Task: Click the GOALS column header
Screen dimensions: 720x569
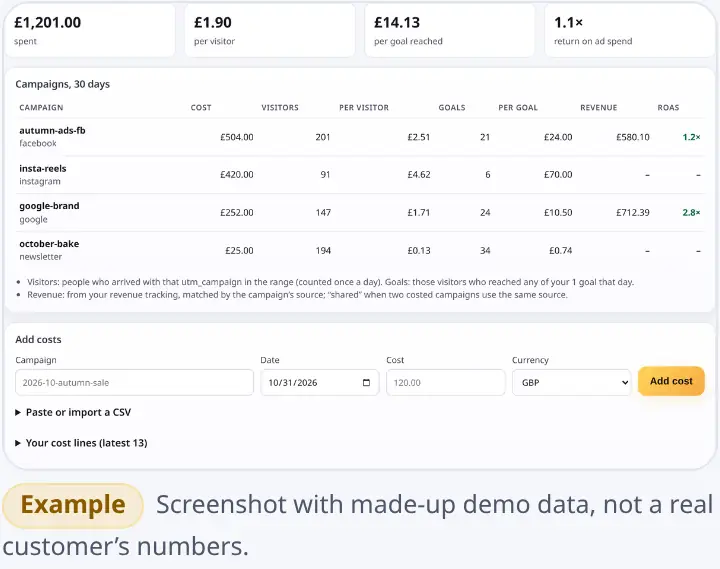Action: coord(452,107)
